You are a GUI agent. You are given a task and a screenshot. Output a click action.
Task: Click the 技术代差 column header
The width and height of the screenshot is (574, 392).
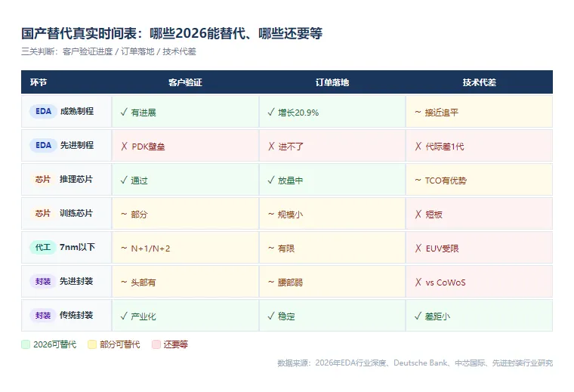click(479, 82)
